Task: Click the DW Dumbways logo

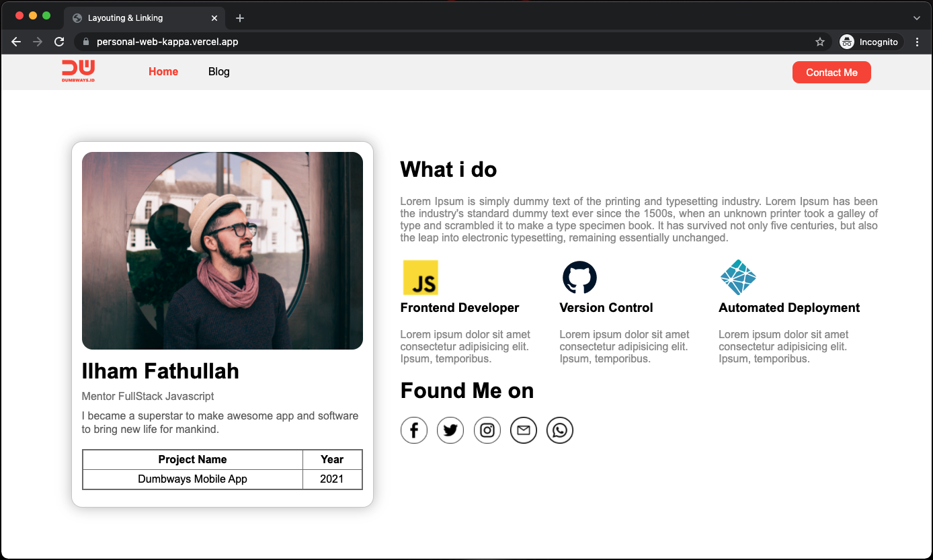Action: click(x=78, y=71)
